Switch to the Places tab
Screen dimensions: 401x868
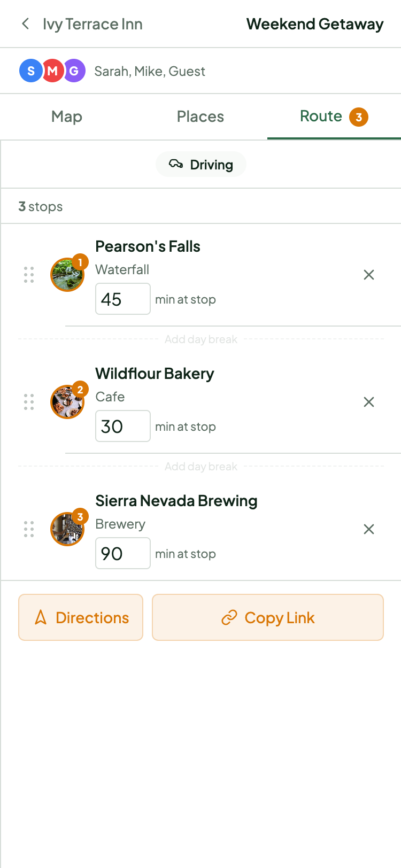click(x=200, y=117)
